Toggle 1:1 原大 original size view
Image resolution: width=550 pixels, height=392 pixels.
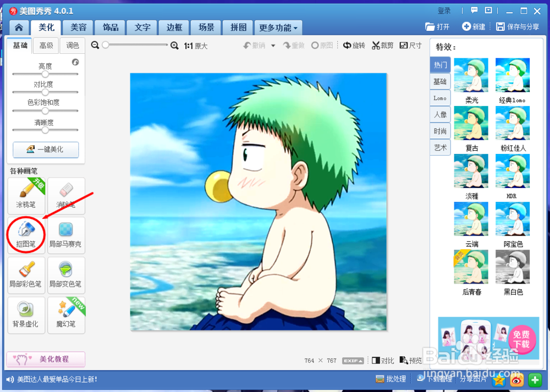[196, 46]
